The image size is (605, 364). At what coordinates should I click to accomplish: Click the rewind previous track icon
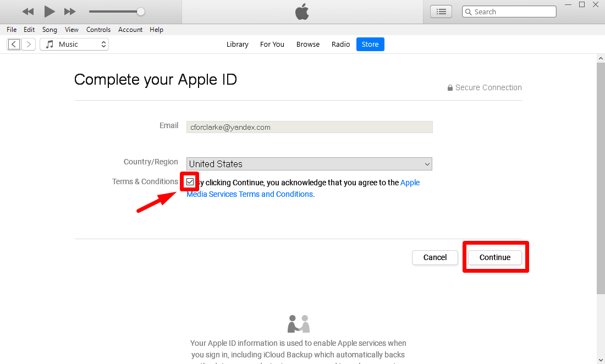point(28,12)
